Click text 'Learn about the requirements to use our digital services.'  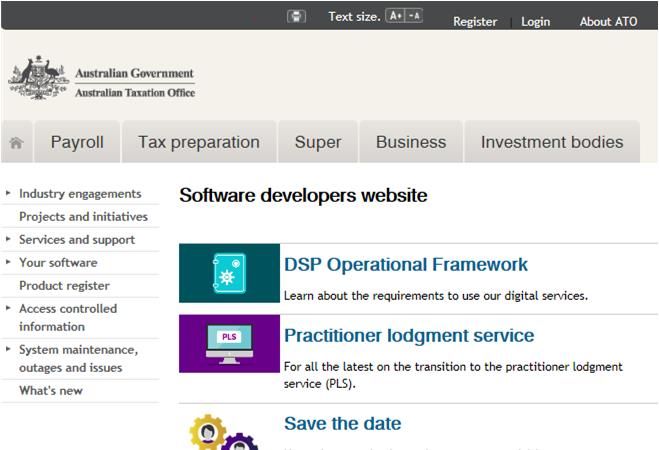[436, 296]
